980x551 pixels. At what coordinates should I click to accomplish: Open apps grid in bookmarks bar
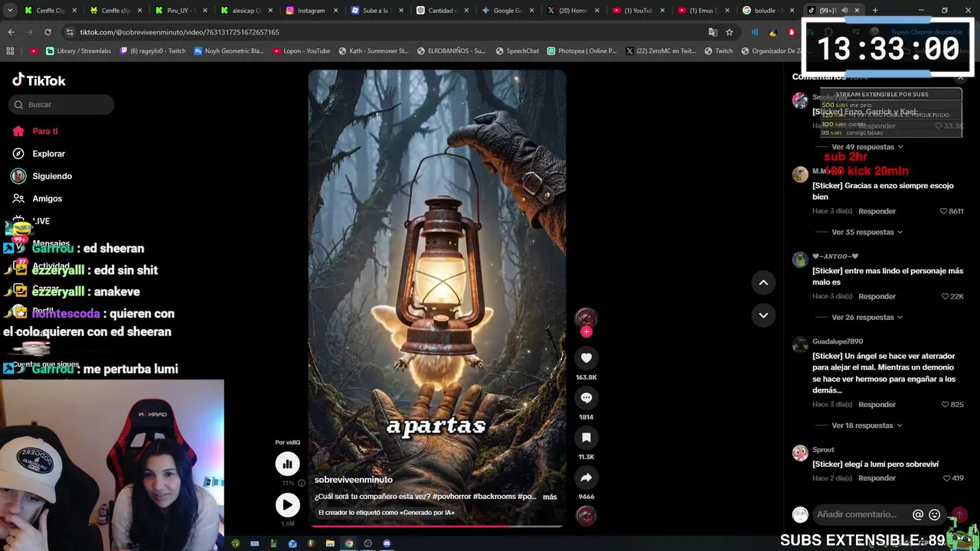10,51
